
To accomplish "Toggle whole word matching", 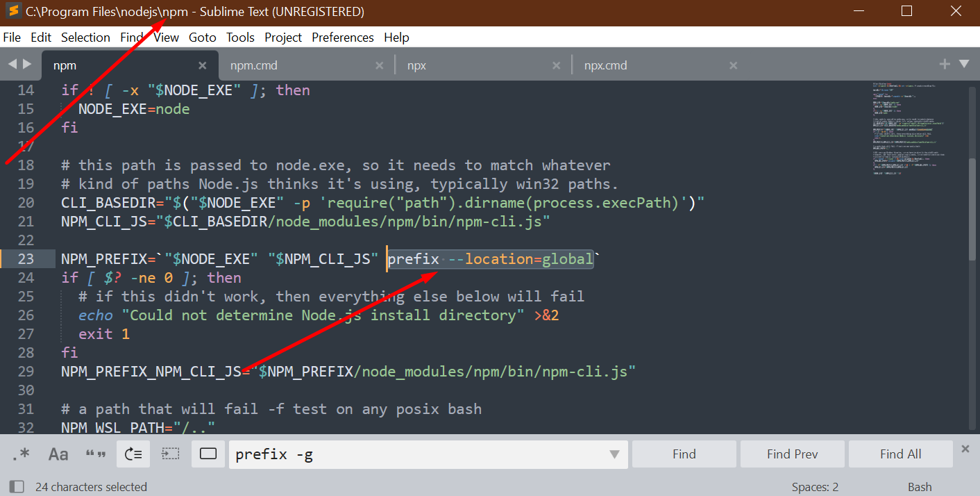I will 96,454.
